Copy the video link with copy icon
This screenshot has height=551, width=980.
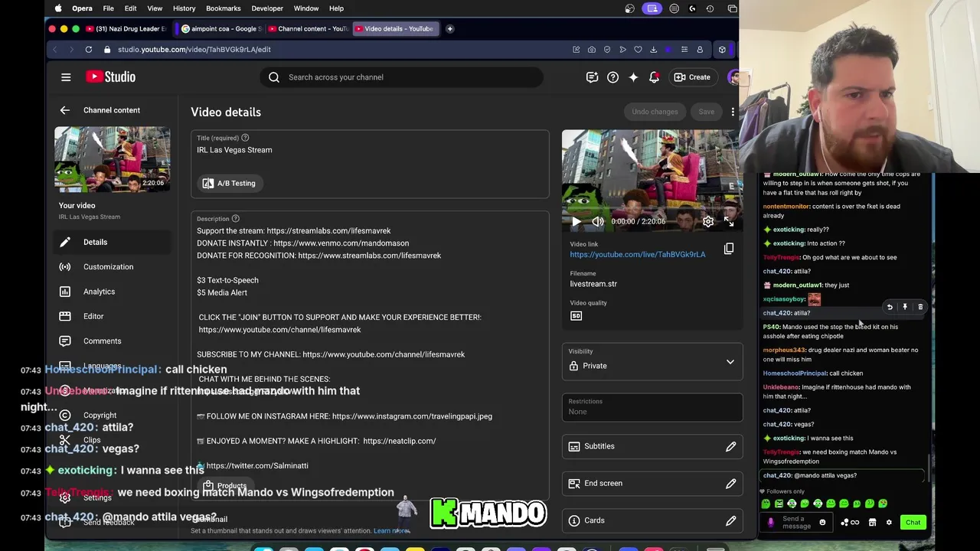pos(729,249)
